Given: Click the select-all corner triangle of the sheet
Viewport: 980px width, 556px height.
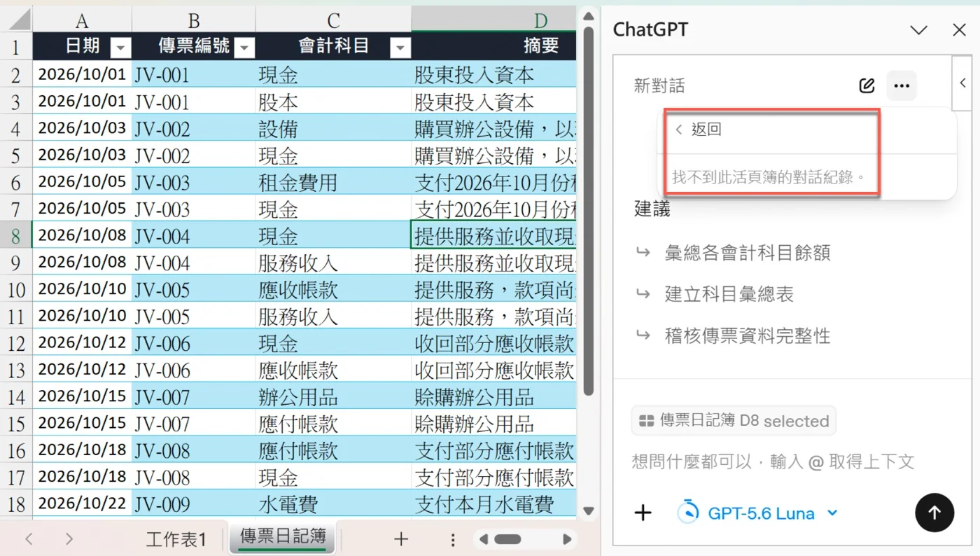Looking at the screenshot, I should click(x=16, y=19).
